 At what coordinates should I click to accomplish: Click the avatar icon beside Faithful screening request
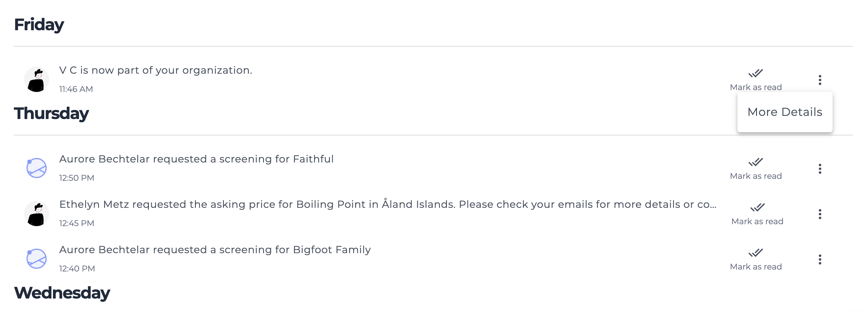tap(36, 168)
